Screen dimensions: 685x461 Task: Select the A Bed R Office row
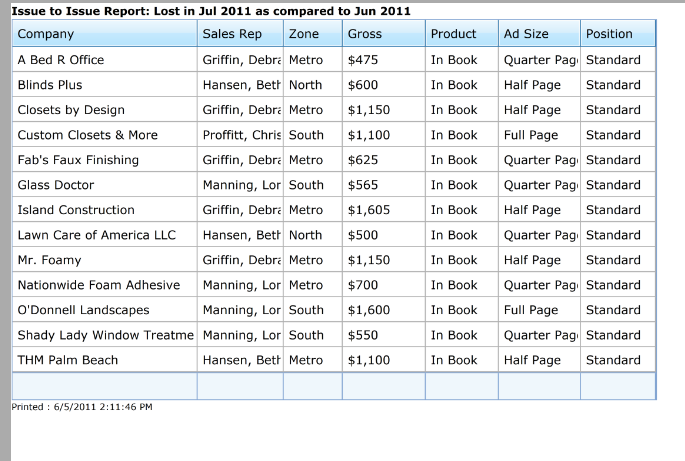click(x=61, y=60)
